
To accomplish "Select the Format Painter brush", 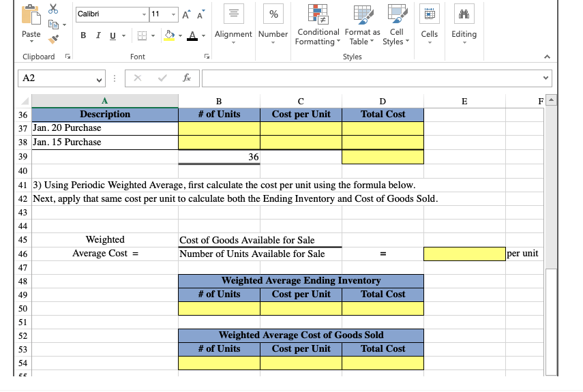I will coord(54,39).
